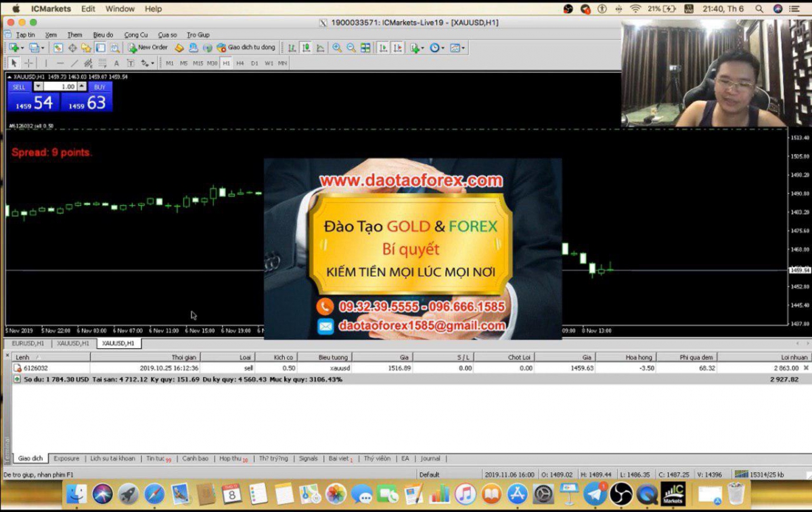
Task: Click the new chart icon in the toolbar
Action: [x=14, y=47]
